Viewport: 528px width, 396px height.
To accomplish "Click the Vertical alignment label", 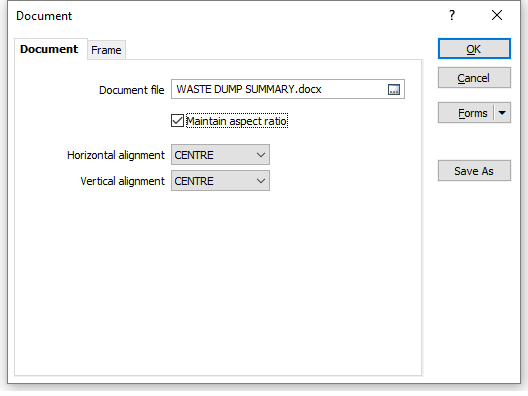I will point(123,181).
